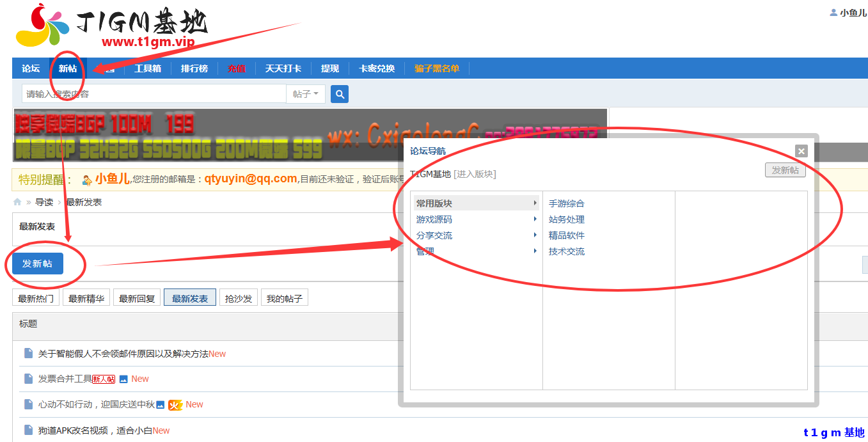Open the 技术交流 board link
This screenshot has width=868, height=442.
click(565, 251)
